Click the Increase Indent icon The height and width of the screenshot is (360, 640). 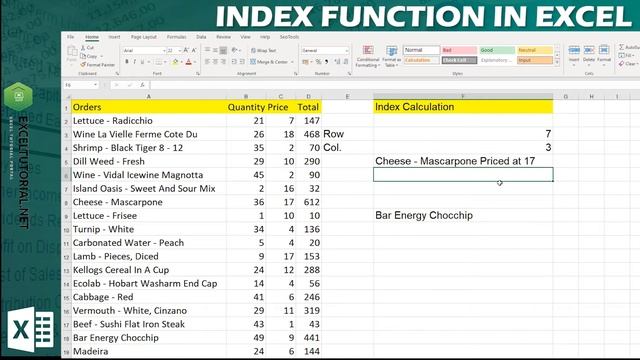point(242,62)
